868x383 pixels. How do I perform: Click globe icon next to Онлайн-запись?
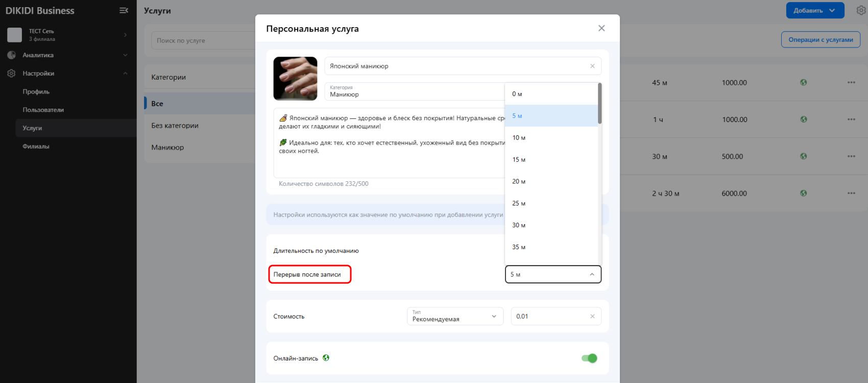coord(326,358)
